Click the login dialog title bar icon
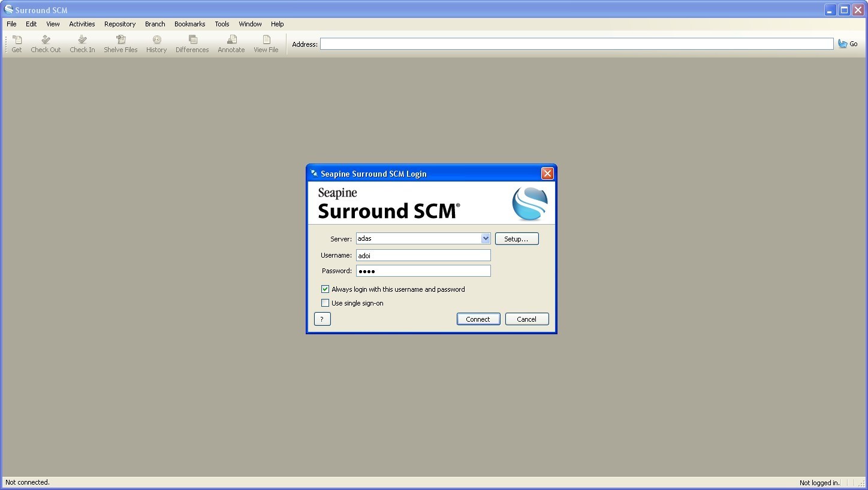The image size is (868, 490). click(314, 174)
